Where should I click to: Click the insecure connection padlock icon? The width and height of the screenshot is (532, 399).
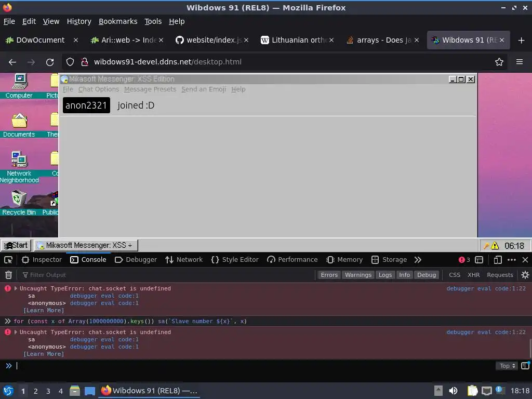[x=84, y=62]
